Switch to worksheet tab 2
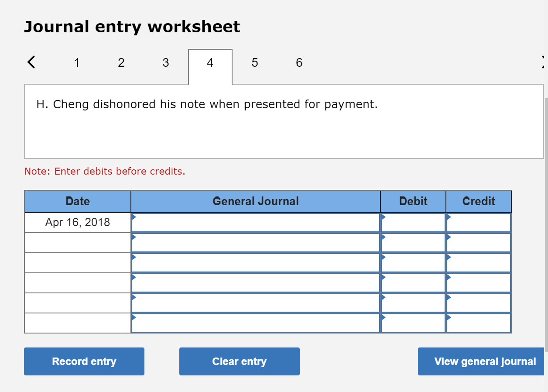Screen dimensions: 548x392 pos(121,62)
